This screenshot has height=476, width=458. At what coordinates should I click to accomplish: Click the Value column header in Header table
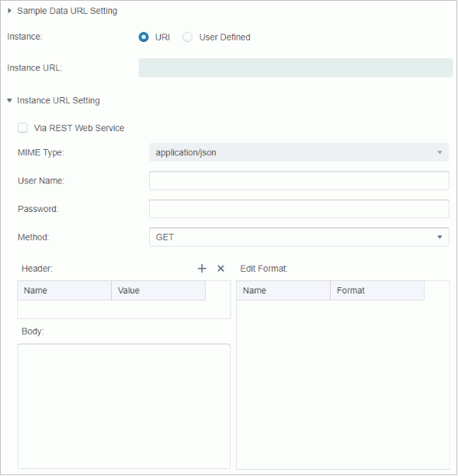pos(158,290)
